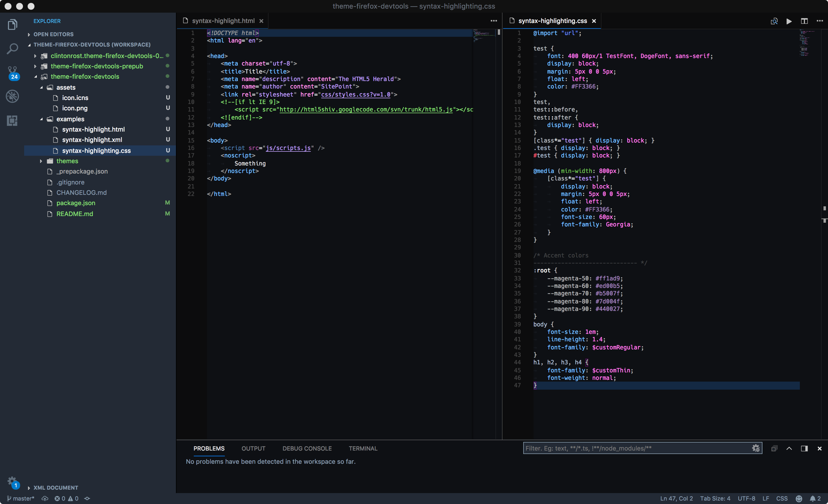Switch to the Terminal panel tab
This screenshot has height=504, width=828.
pos(363,448)
